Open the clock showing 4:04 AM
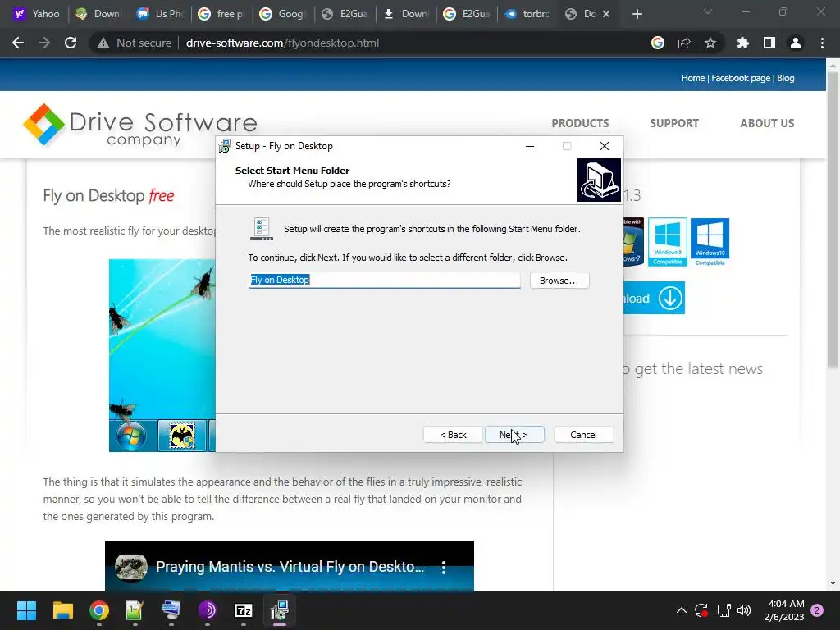Viewport: 840px width, 630px height. 783,610
